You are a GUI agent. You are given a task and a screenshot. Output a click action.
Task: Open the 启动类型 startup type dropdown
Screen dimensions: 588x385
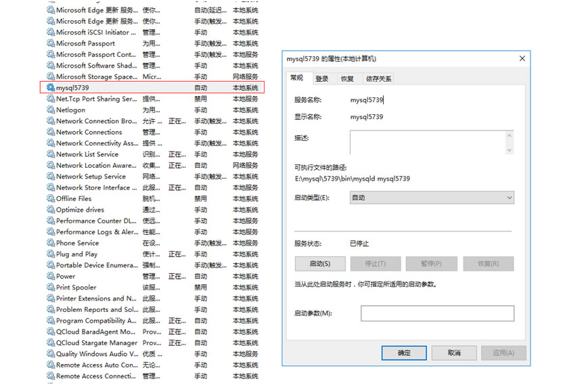[432, 198]
